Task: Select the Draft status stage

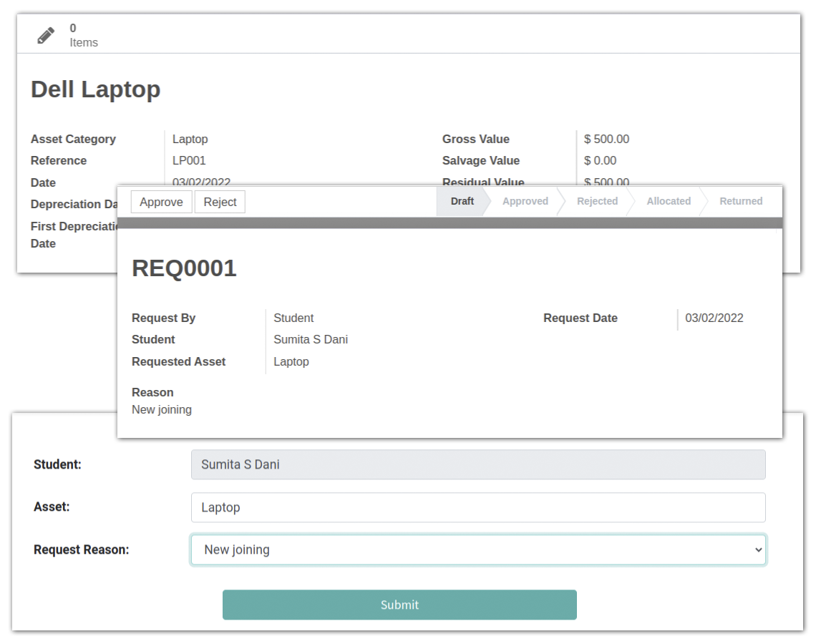Action: point(462,201)
